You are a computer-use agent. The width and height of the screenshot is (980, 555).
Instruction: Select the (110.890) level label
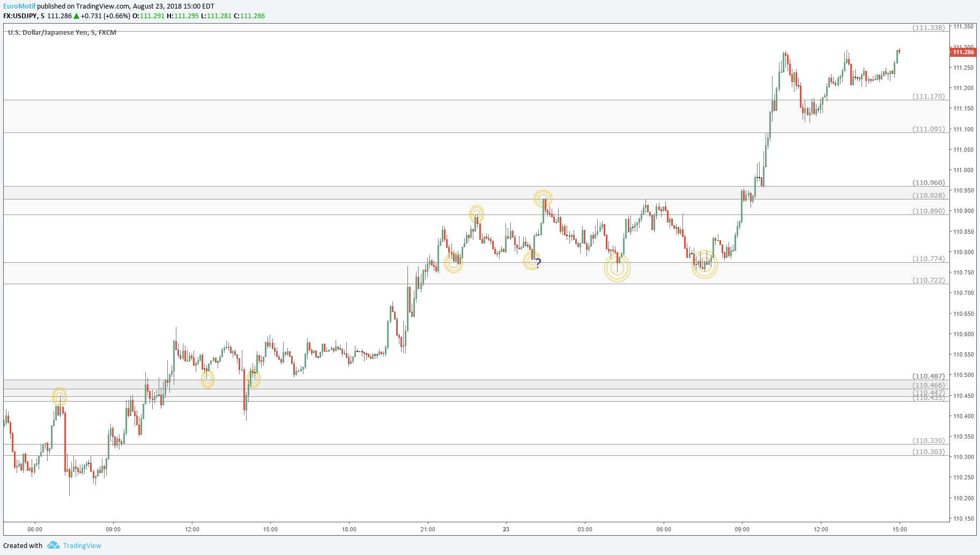(929, 211)
